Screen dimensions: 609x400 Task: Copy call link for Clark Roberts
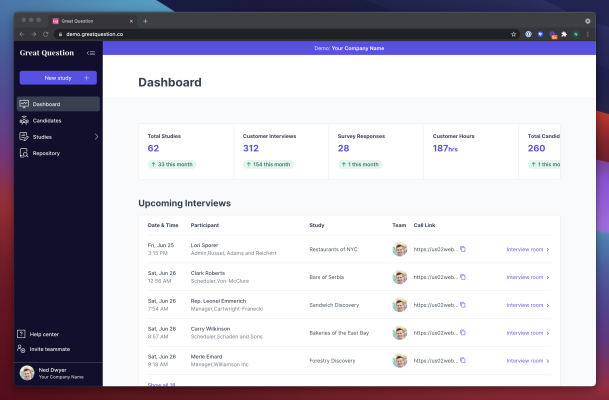[462, 277]
